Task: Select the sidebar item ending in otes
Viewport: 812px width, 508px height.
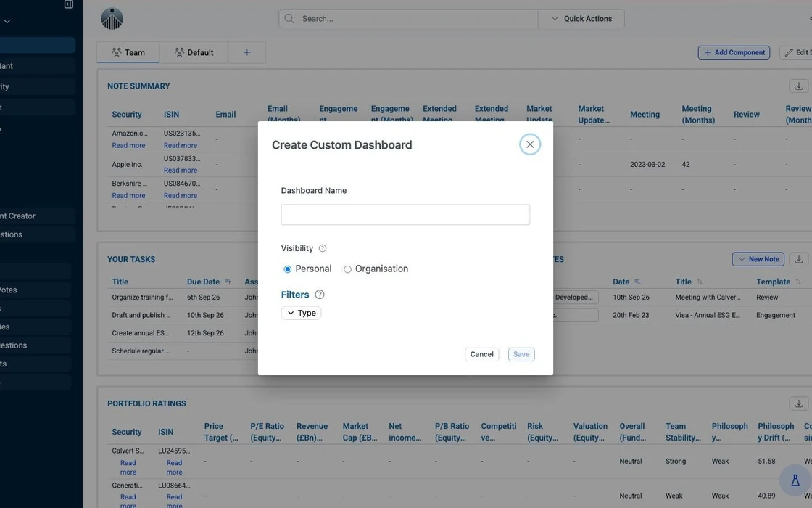Action: point(36,290)
